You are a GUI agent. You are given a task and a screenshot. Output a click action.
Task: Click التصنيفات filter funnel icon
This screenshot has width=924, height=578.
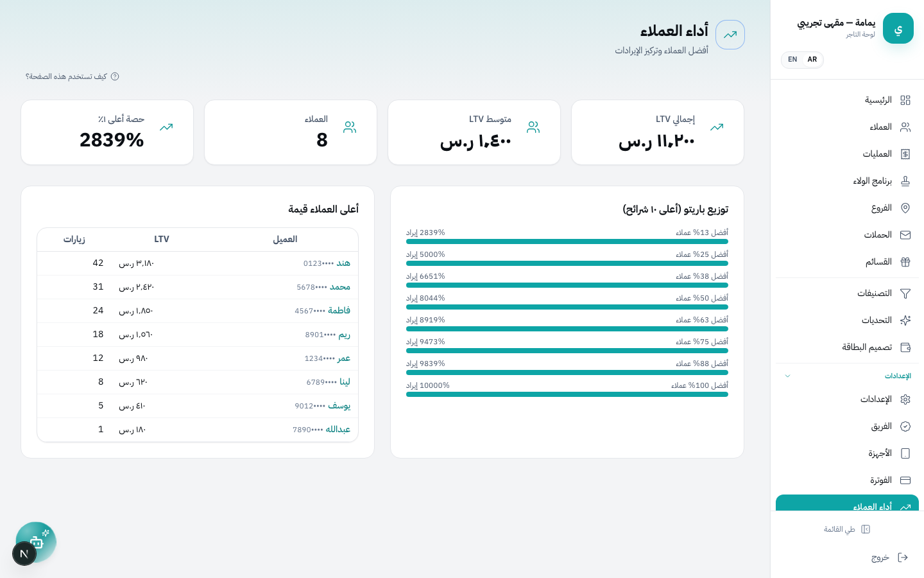click(x=905, y=293)
